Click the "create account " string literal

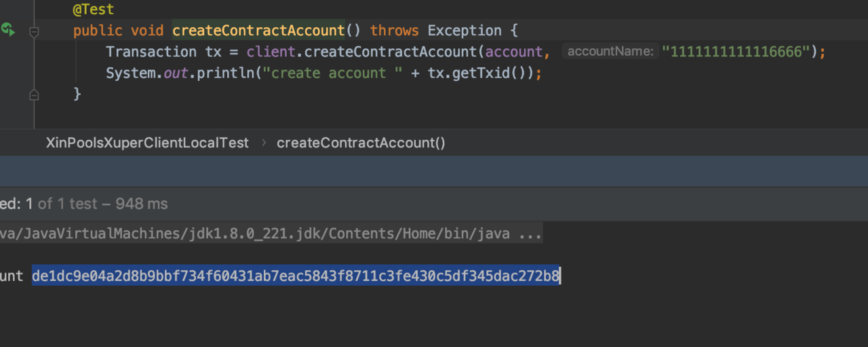tap(334, 73)
